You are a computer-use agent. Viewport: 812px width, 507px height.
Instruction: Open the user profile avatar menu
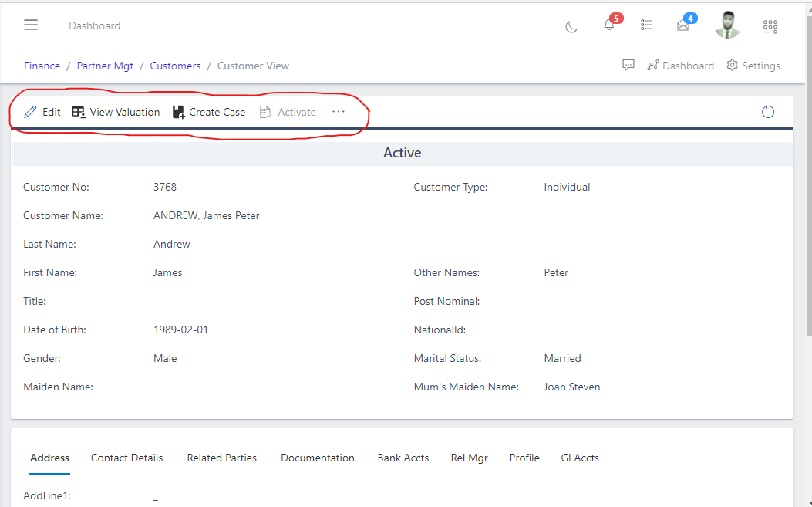click(727, 25)
